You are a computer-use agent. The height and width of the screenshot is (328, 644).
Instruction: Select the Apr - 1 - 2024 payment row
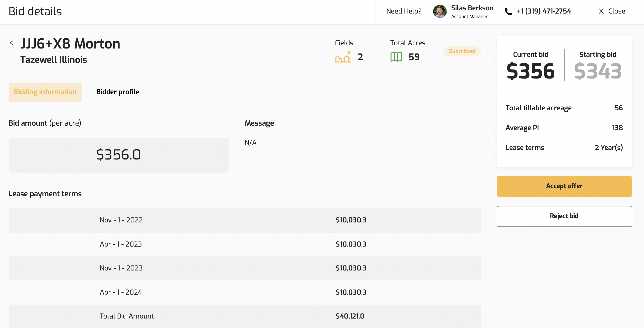click(244, 292)
